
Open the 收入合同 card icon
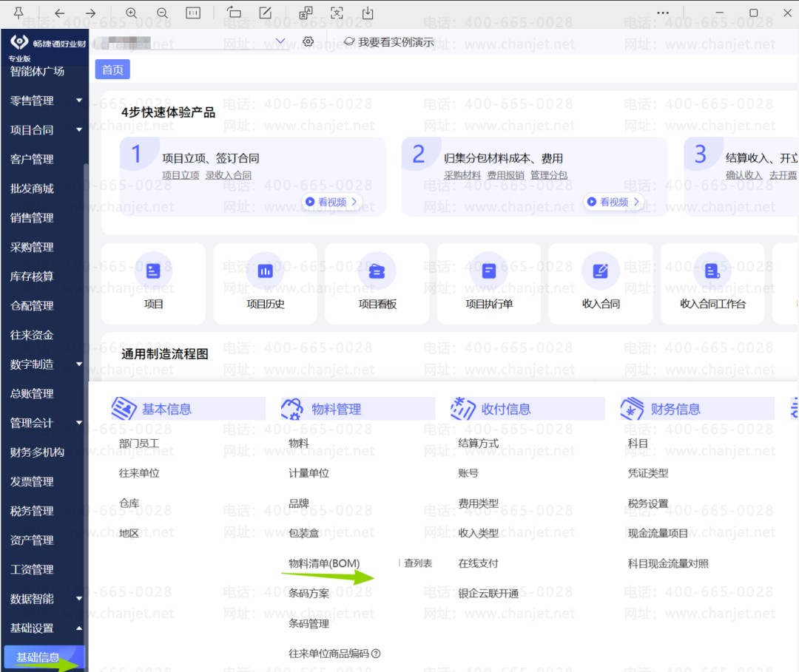(601, 271)
